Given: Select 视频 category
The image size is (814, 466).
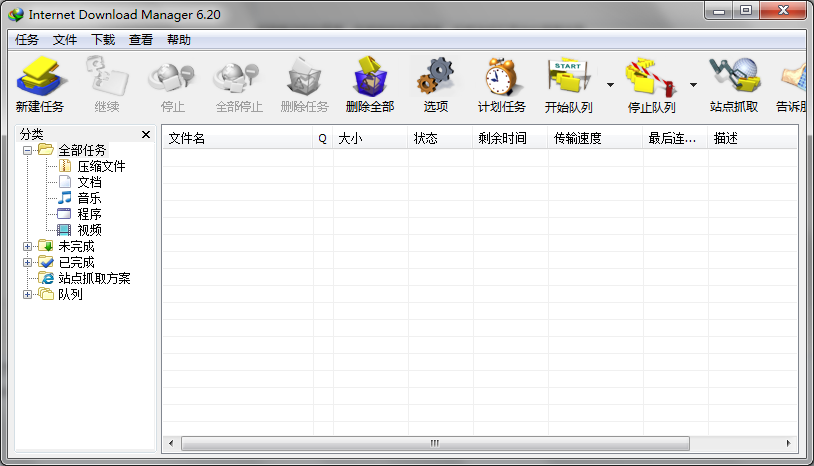Looking at the screenshot, I should [89, 230].
